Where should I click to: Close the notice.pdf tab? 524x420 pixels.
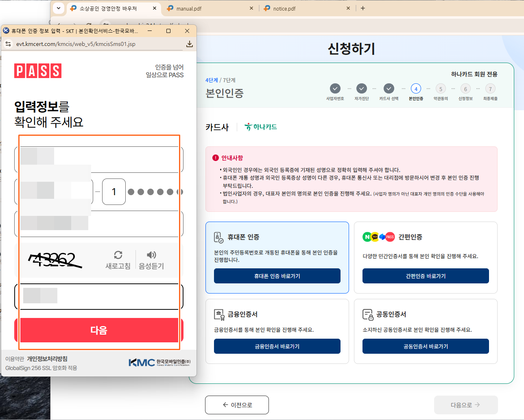[348, 8]
